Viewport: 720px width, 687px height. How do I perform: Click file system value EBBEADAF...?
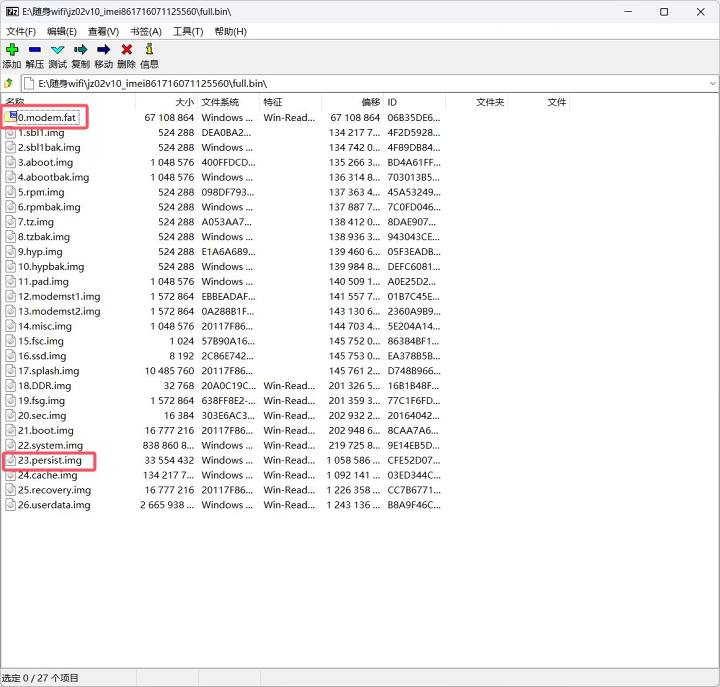228,296
